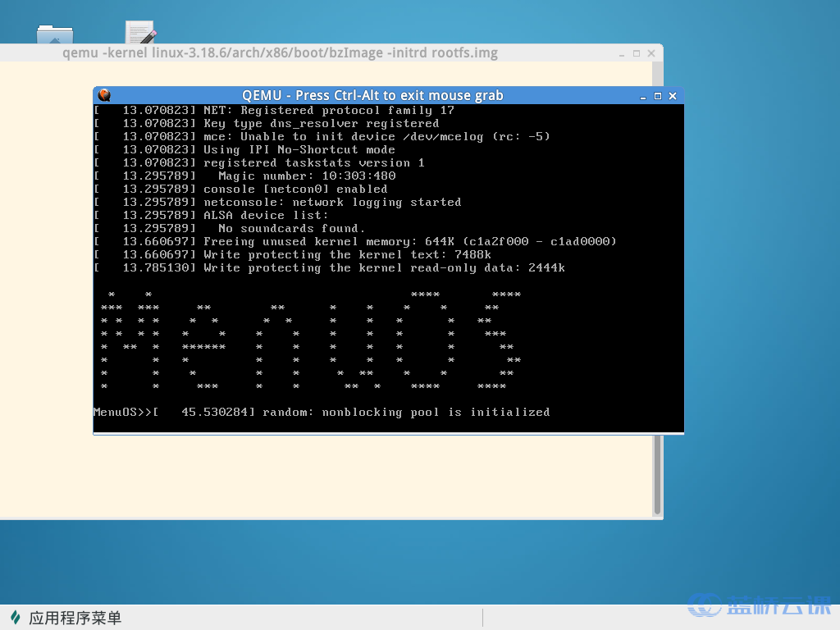This screenshot has height=630, width=840.
Task: Click the applications menu leaf logo icon
Action: pos(16,618)
